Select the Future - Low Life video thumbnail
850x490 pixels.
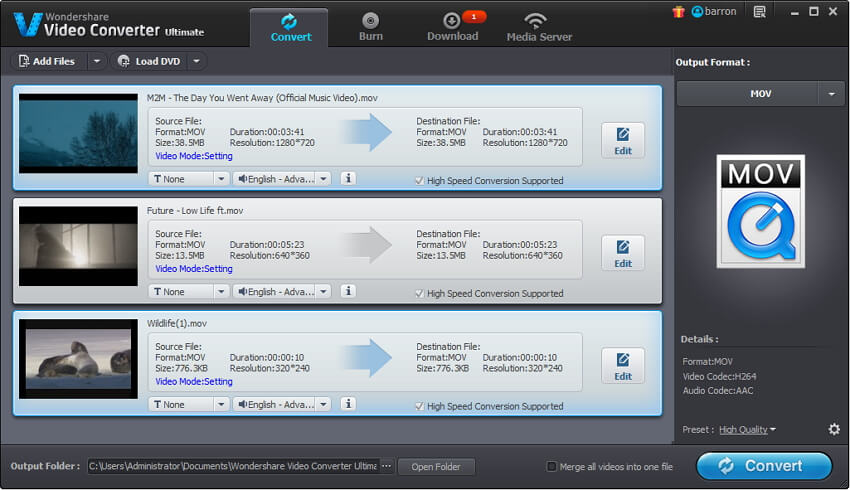(x=79, y=246)
